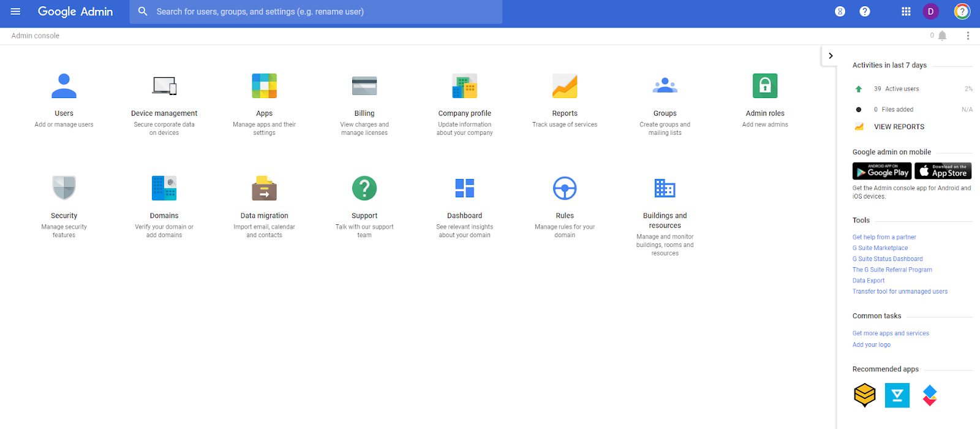This screenshot has width=980, height=429.
Task: Open the Groups people icon
Action: (665, 86)
